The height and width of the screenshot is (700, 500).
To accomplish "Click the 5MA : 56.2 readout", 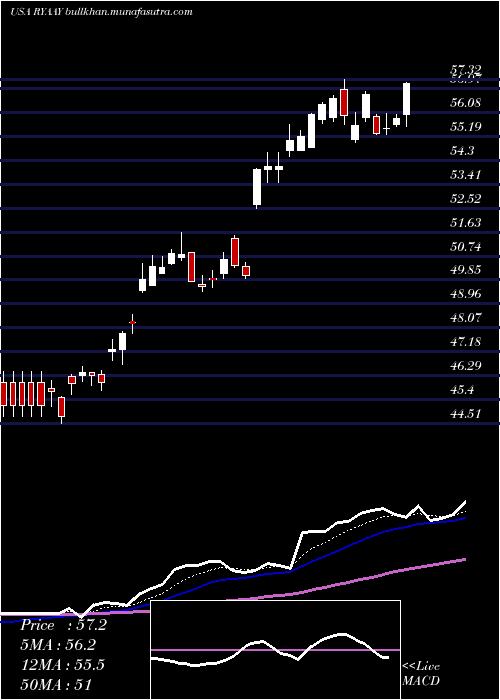I will (58, 645).
